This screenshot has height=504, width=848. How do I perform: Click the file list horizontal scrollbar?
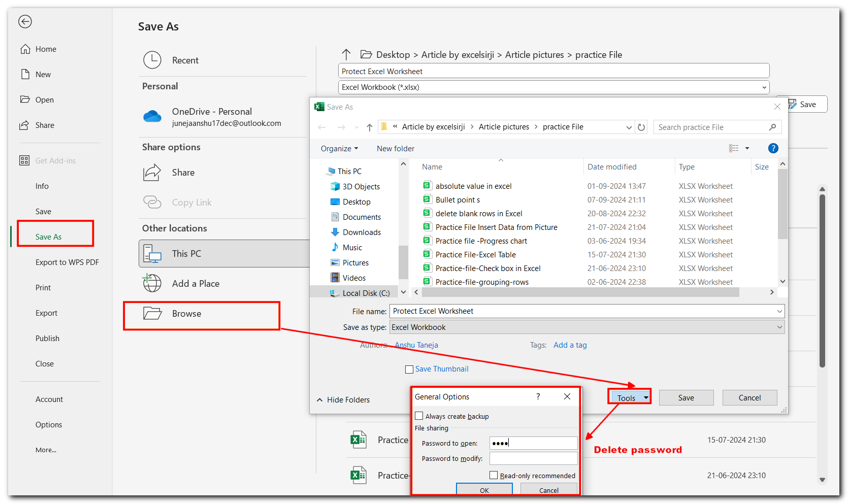coord(580,292)
